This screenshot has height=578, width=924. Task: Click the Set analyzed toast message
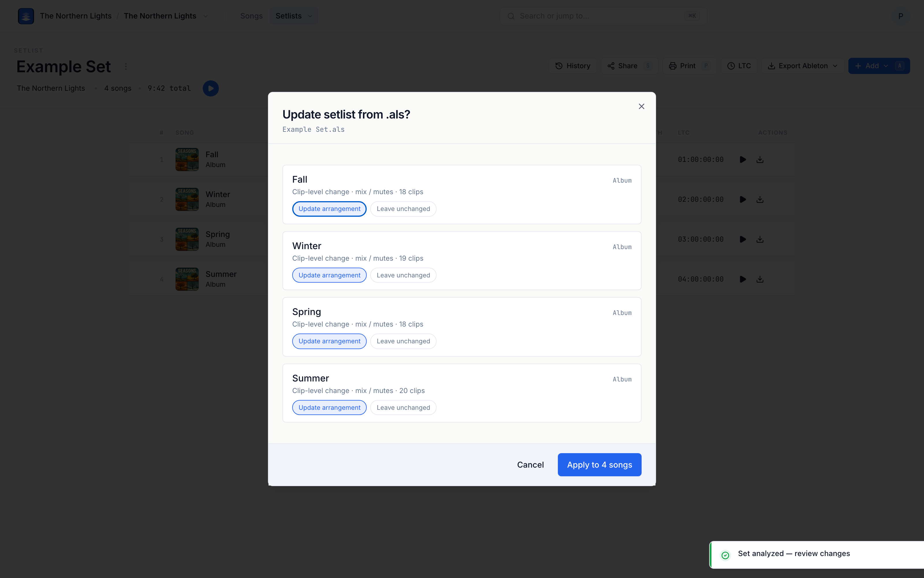tap(794, 553)
